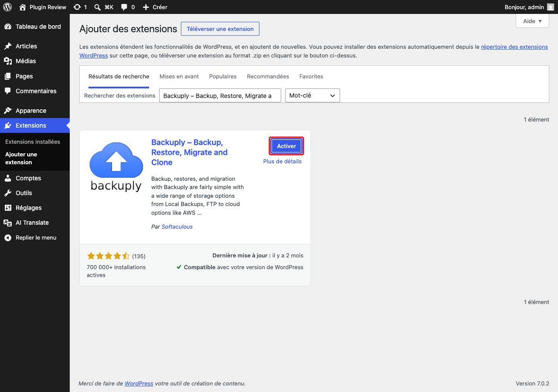Open the Pages menu
Screen dimensions: 558x392
(35, 76)
